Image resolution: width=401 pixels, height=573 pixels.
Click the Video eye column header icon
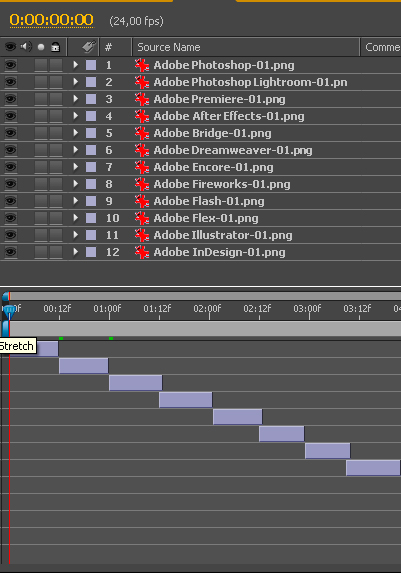(x=10, y=47)
